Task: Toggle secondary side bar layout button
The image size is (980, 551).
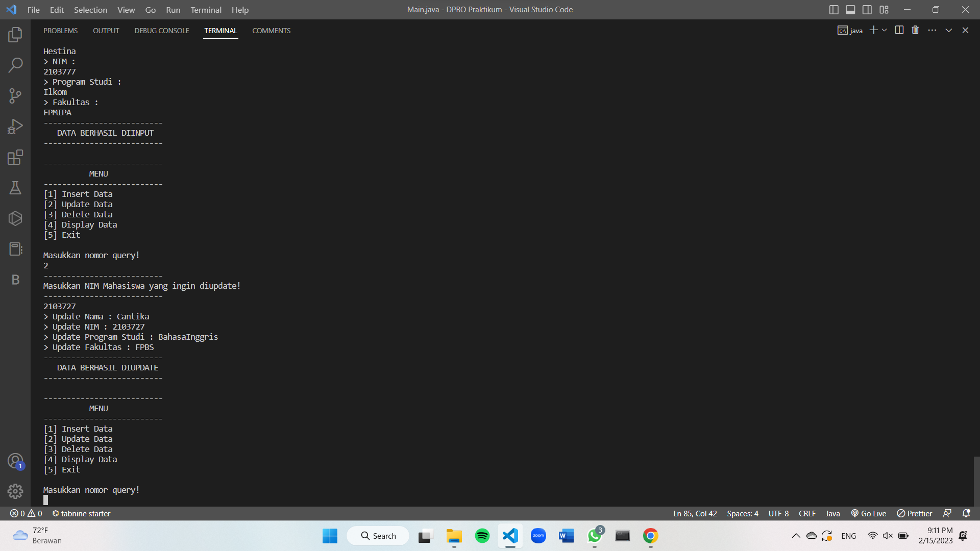Action: coord(867,10)
